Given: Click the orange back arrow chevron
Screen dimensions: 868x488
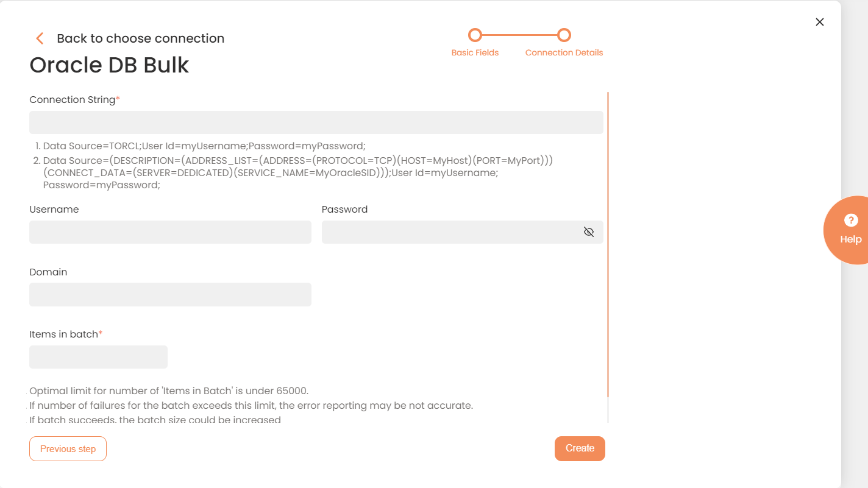Looking at the screenshot, I should pyautogui.click(x=40, y=38).
